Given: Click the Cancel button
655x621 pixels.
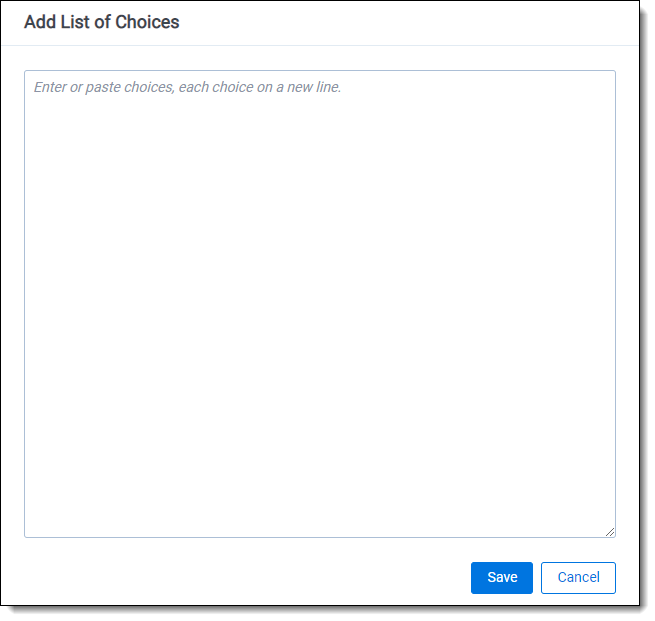Looking at the screenshot, I should click(x=578, y=577).
